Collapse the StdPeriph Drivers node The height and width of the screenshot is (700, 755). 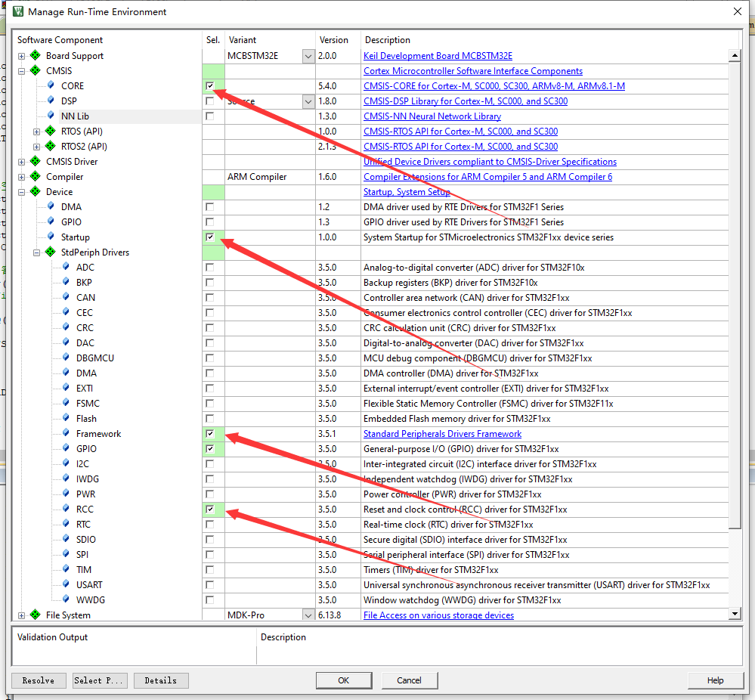[x=36, y=252]
